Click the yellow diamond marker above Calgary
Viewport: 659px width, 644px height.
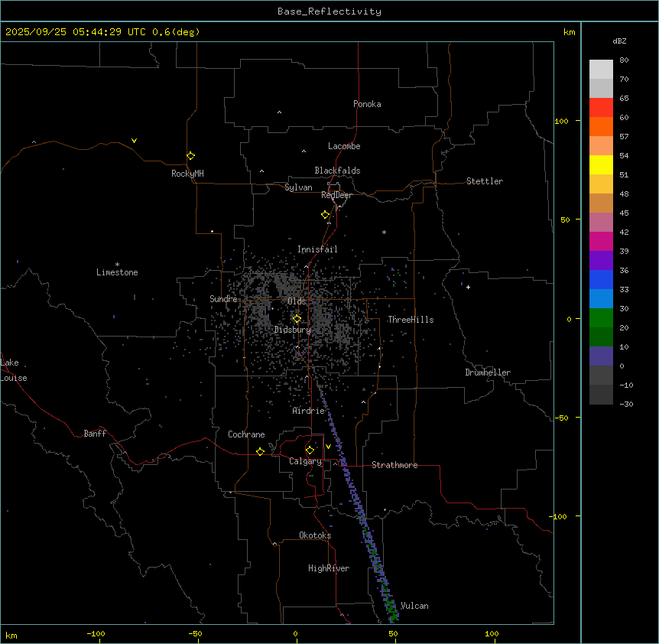click(x=310, y=450)
